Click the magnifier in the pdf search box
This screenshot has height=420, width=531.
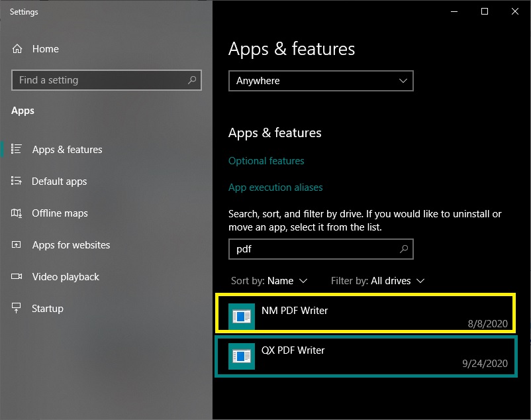(404, 249)
